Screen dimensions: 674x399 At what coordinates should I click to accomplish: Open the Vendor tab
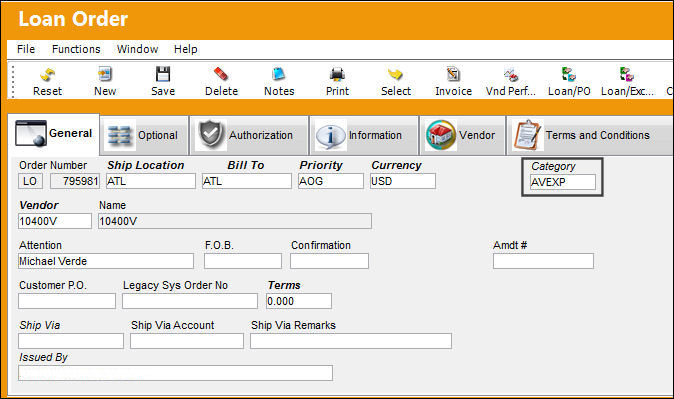(x=462, y=135)
